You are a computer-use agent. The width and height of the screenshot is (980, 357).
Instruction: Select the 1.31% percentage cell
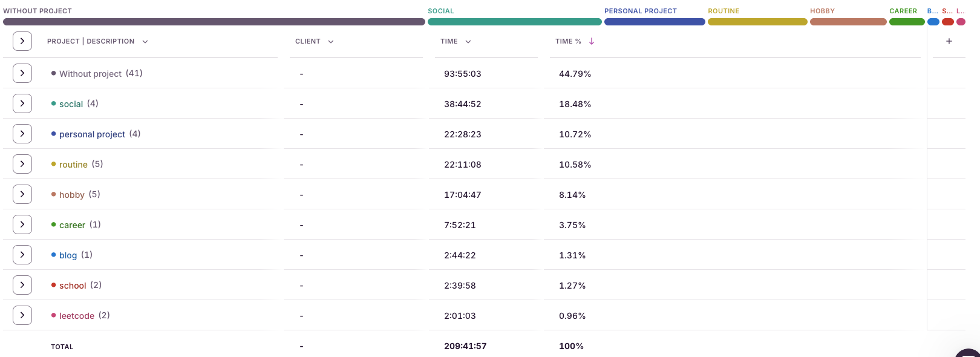click(x=572, y=255)
